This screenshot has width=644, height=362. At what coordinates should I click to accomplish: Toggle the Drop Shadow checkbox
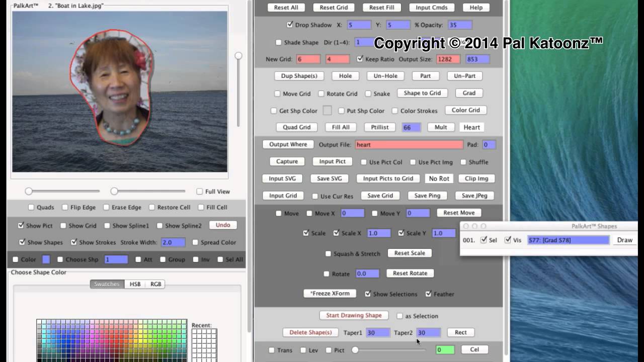pos(290,25)
